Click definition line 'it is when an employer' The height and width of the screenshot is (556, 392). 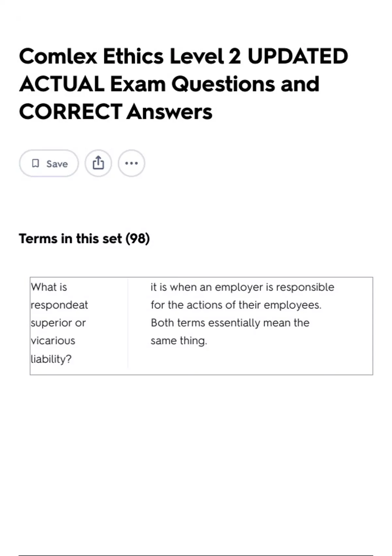[242, 287]
